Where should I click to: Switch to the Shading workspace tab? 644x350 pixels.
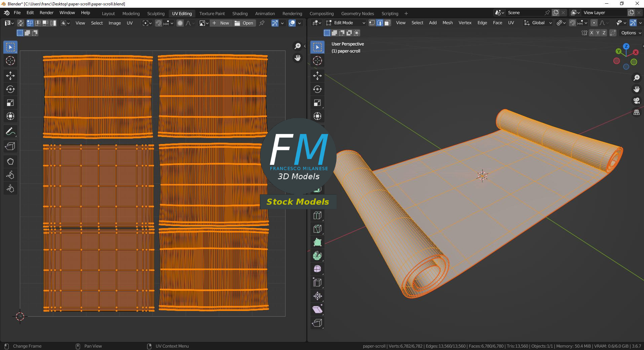[x=240, y=13]
